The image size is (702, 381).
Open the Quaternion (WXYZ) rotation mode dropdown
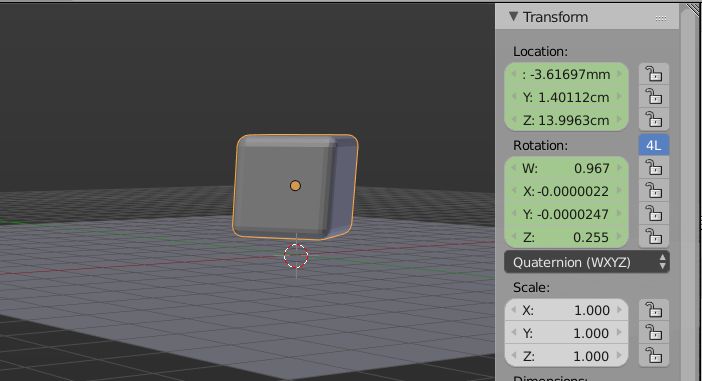click(587, 262)
